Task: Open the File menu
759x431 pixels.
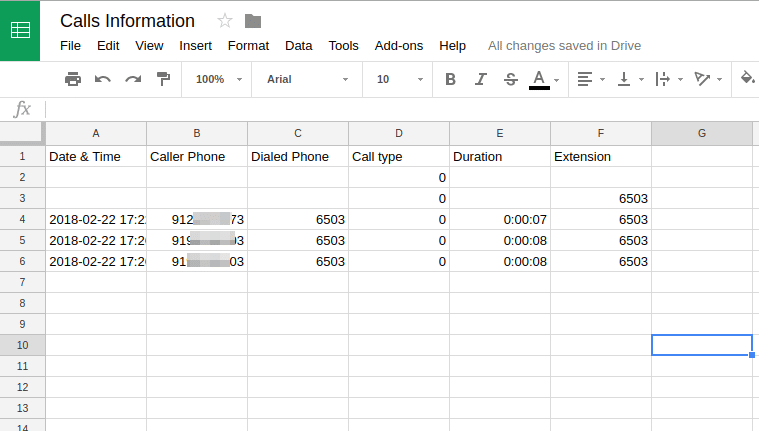Action: coord(70,46)
